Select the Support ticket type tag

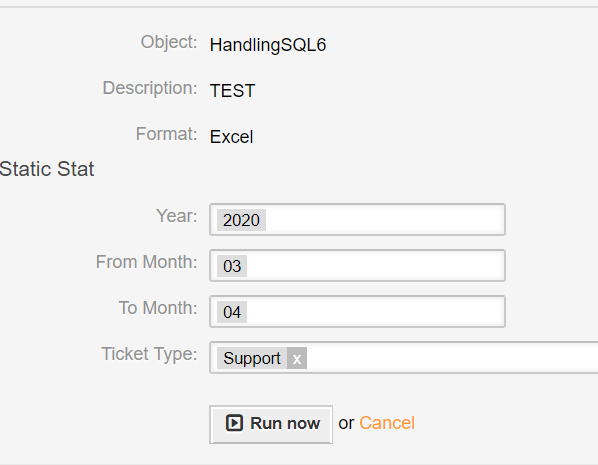[252, 358]
